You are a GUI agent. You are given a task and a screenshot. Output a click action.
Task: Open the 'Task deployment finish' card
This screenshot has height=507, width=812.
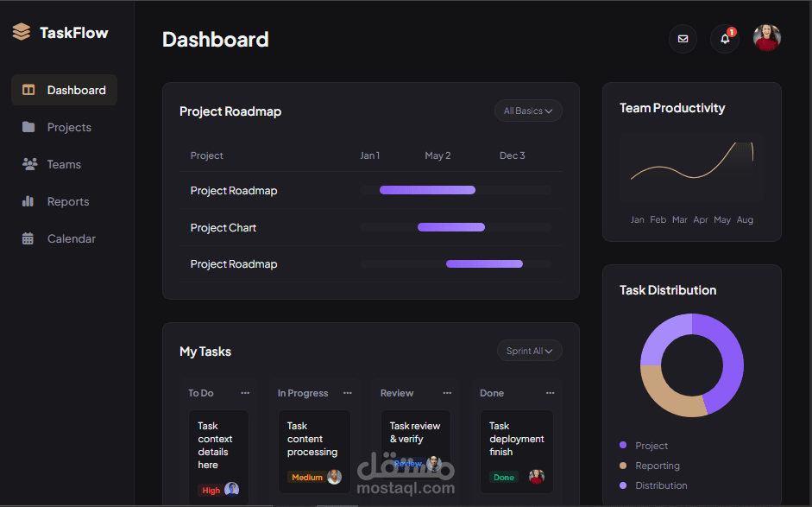point(517,452)
